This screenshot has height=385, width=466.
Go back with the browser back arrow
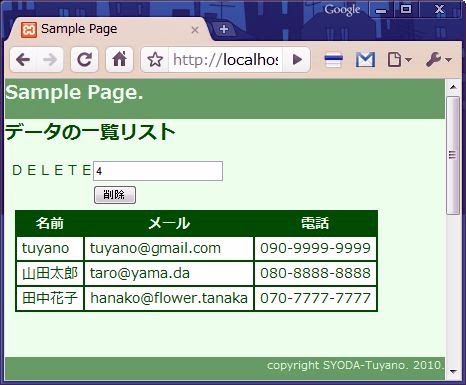23,60
